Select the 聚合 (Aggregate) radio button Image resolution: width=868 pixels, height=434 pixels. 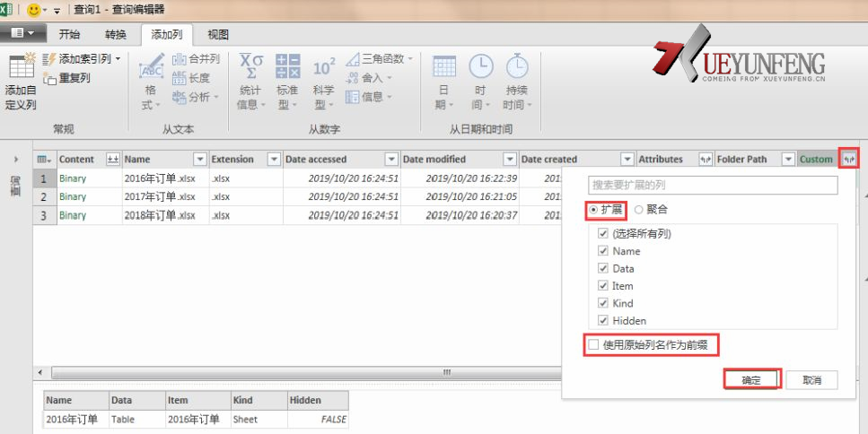click(639, 209)
